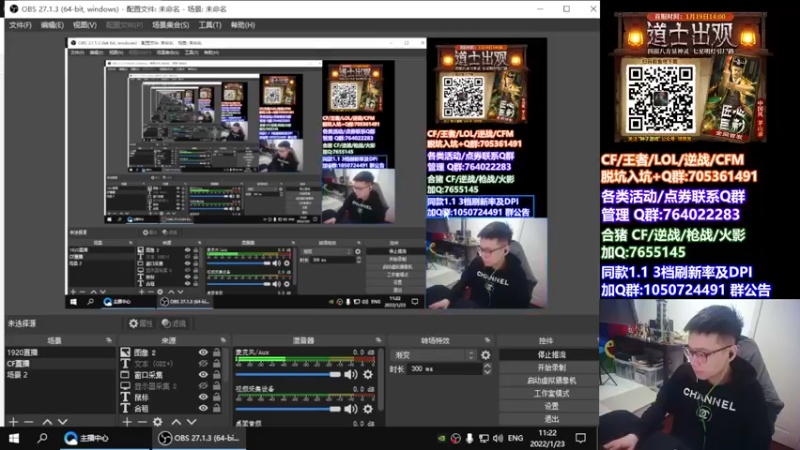The image size is (800, 450).
Task: Open the 文件(F) menu
Action: tap(20, 25)
